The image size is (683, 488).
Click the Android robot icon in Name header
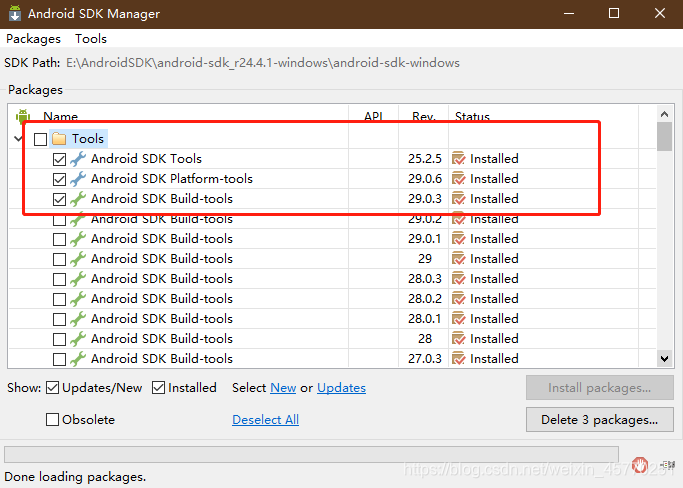(x=23, y=116)
